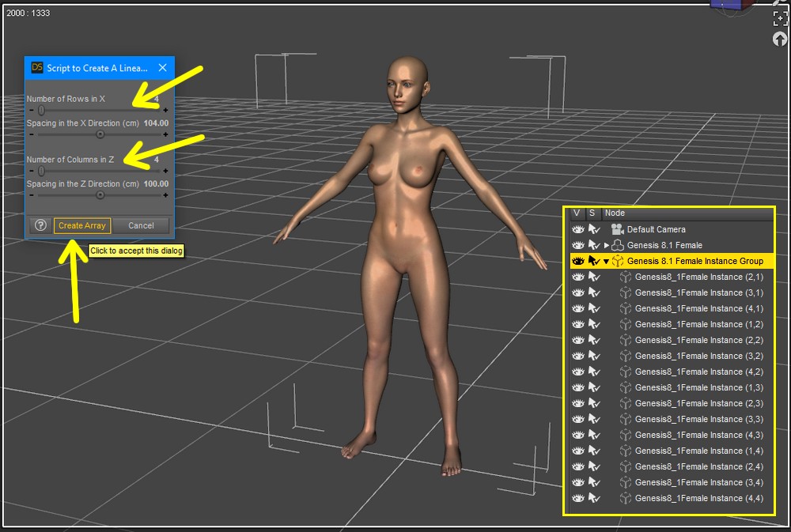791x532 pixels.
Task: Increase Spacing in the X Direction with plus
Action: [165, 134]
